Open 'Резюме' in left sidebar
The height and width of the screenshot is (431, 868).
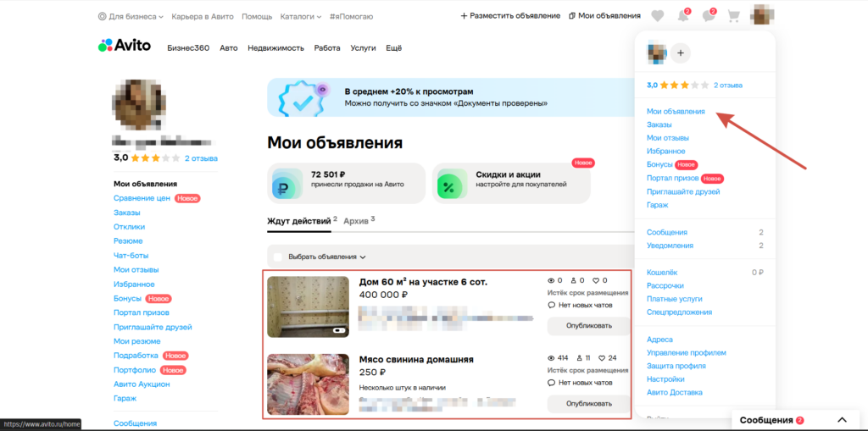128,241
